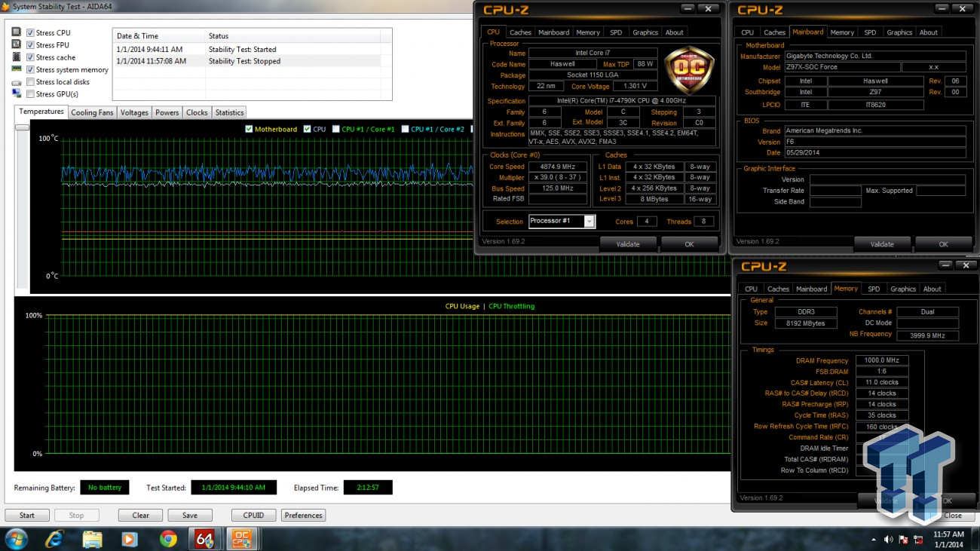Viewport: 980px width, 551px height.
Task: Click the AIDA64 flame icon in the title bar
Action: click(x=6, y=6)
